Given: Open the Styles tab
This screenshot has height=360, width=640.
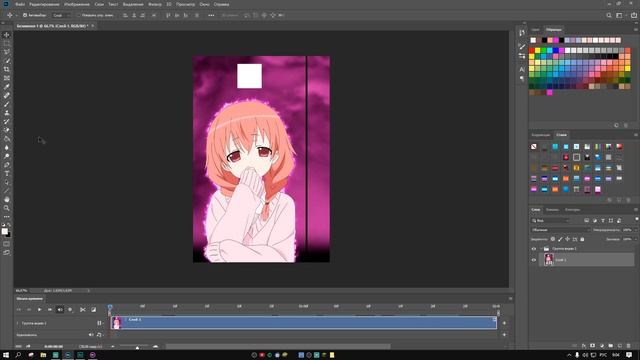Looking at the screenshot, I should click(562, 135).
